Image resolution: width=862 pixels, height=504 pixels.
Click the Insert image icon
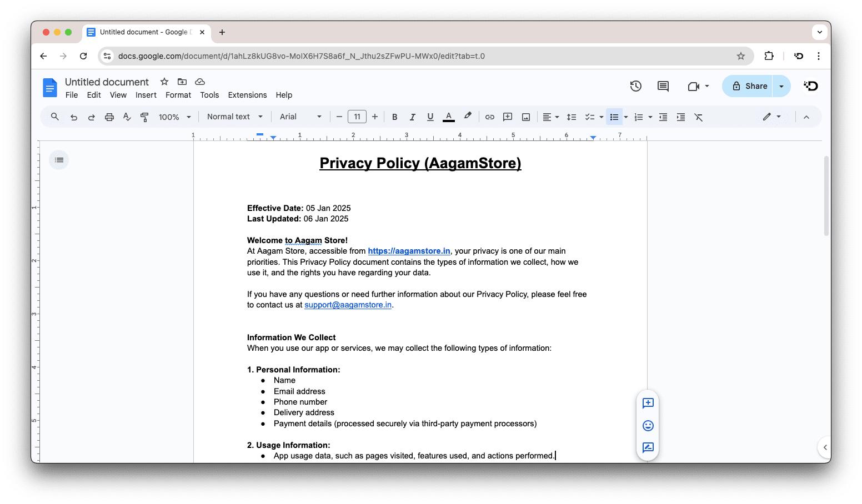coord(525,117)
